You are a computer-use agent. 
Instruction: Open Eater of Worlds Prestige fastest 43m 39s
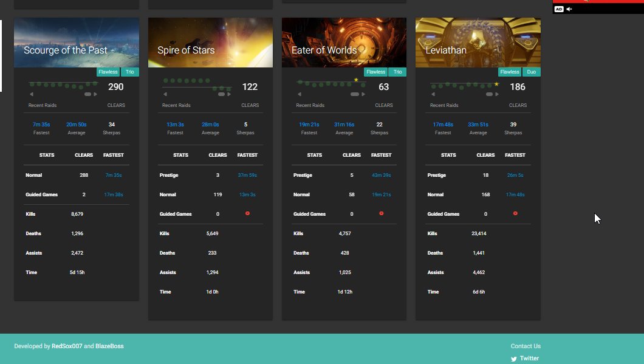pyautogui.click(x=381, y=175)
